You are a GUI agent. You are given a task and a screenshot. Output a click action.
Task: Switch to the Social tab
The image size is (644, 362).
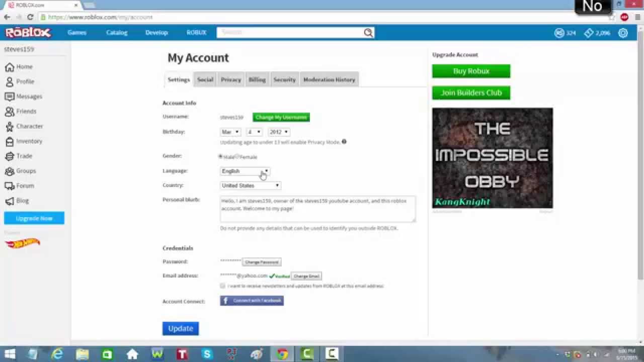click(205, 79)
